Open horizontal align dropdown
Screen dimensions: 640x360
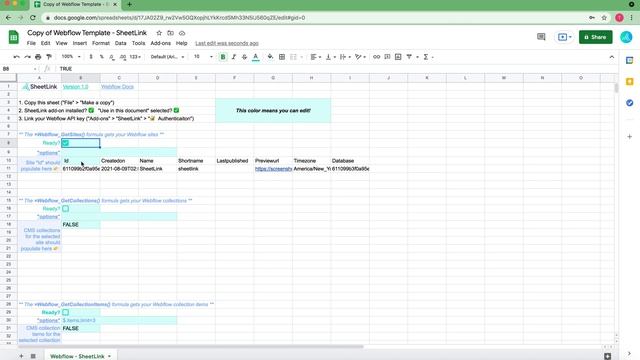click(x=316, y=57)
